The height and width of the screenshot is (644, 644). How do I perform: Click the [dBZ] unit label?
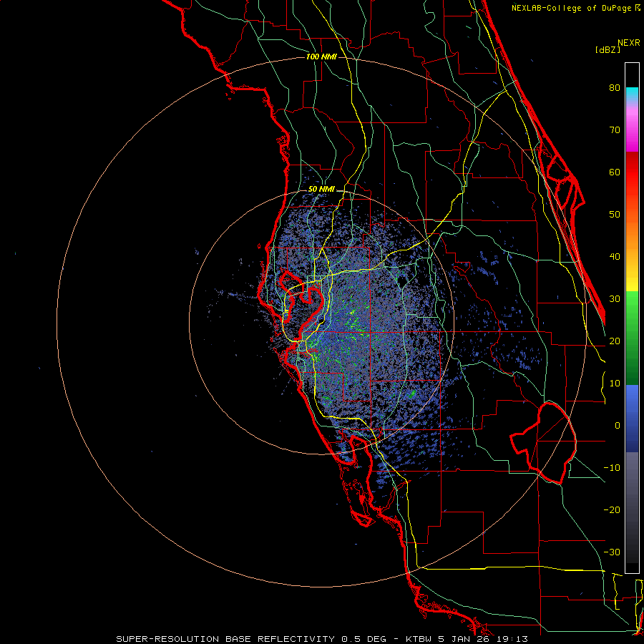608,49
